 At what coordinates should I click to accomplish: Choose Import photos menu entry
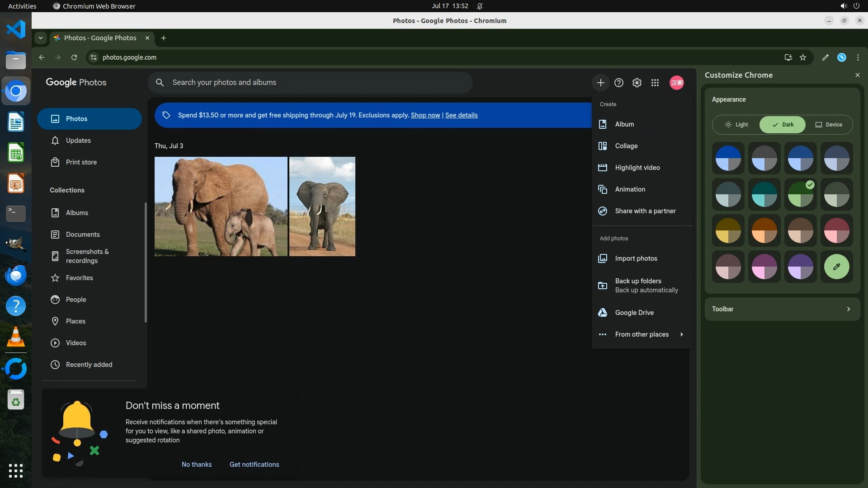point(636,258)
